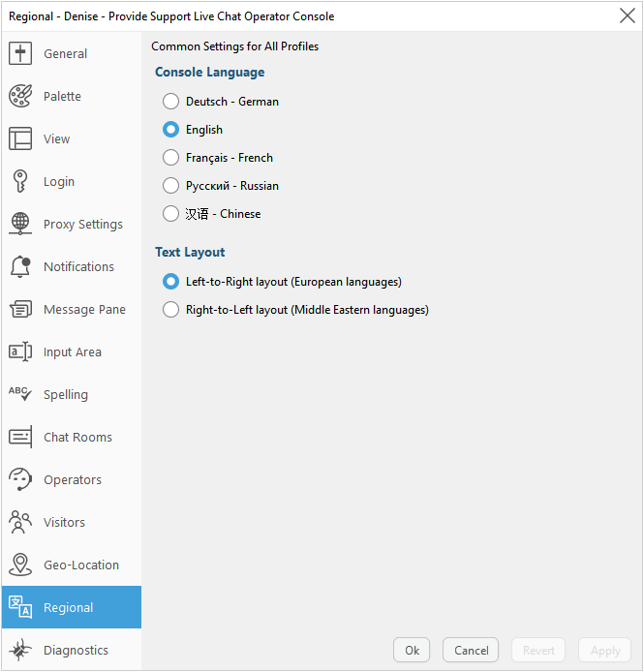This screenshot has height=672, width=644.
Task: Open Operators settings label
Action: coord(73,480)
